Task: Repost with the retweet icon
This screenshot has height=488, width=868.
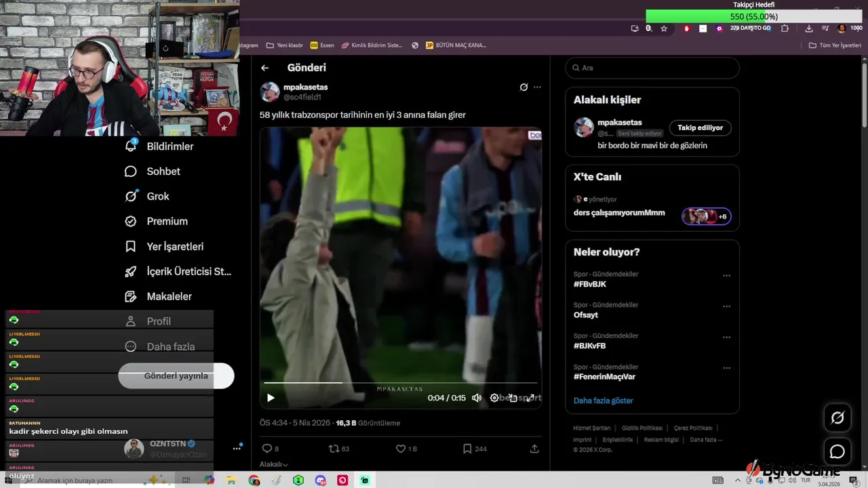Action: (x=333, y=449)
